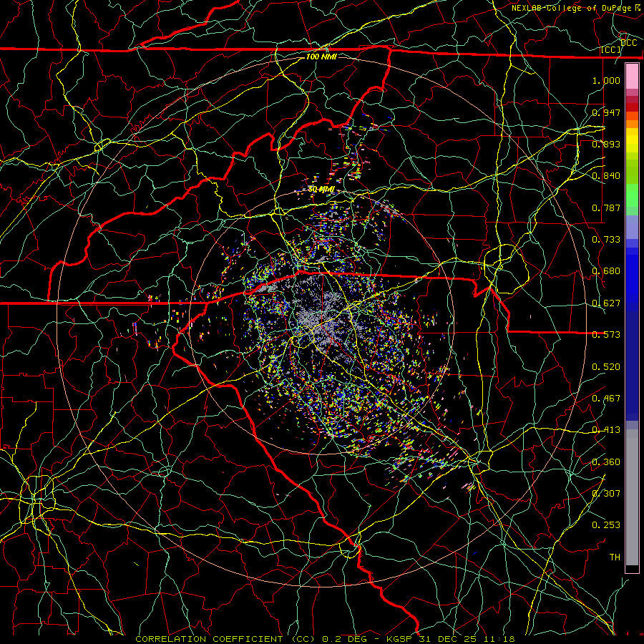Image resolution: width=644 pixels, height=644 pixels.
Task: Click the 0.840 legend value
Action: point(606,176)
